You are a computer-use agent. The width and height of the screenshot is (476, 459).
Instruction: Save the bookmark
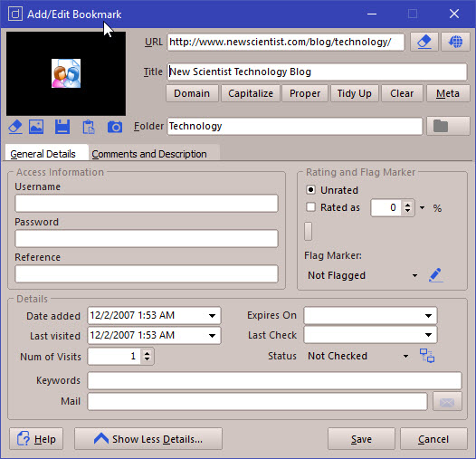361,439
